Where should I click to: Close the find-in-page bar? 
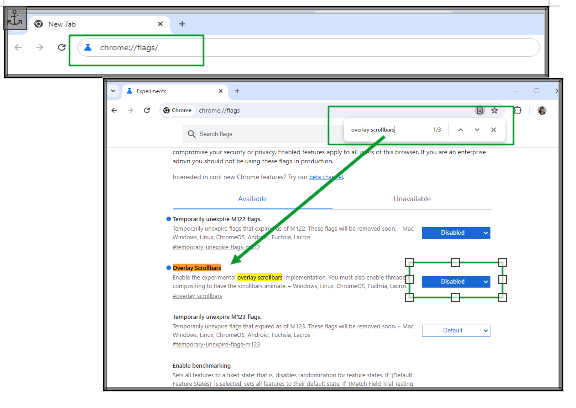coord(493,130)
